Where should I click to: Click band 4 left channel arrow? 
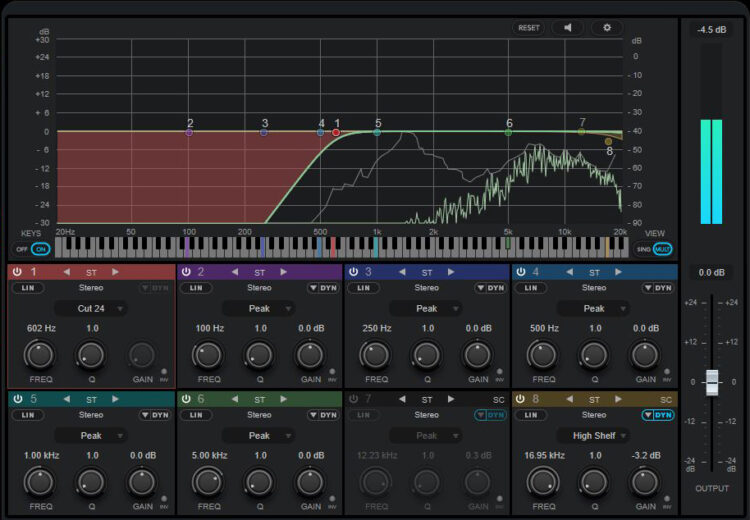pos(570,272)
